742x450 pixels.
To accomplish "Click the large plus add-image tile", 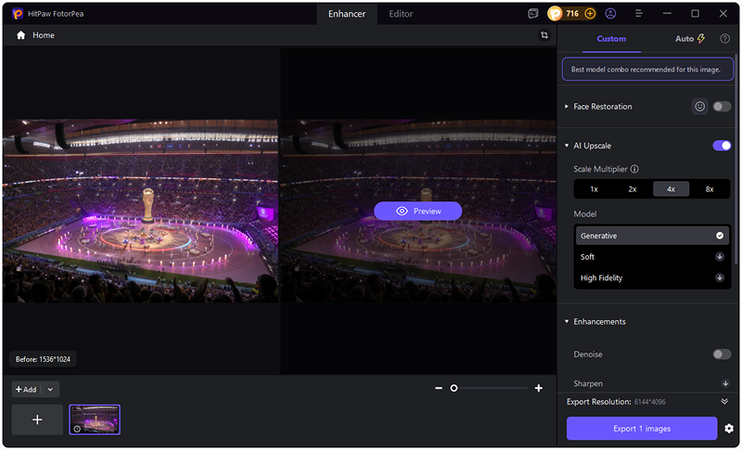I will click(x=37, y=420).
